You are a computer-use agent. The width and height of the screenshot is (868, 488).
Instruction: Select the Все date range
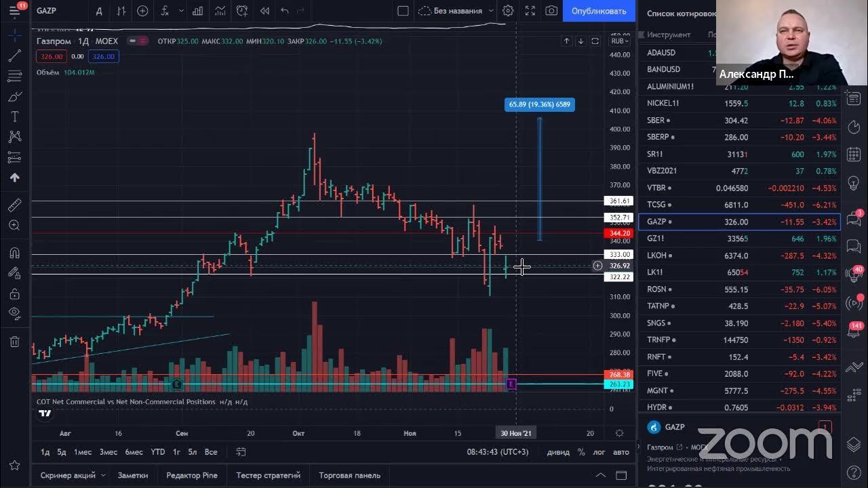click(x=211, y=452)
